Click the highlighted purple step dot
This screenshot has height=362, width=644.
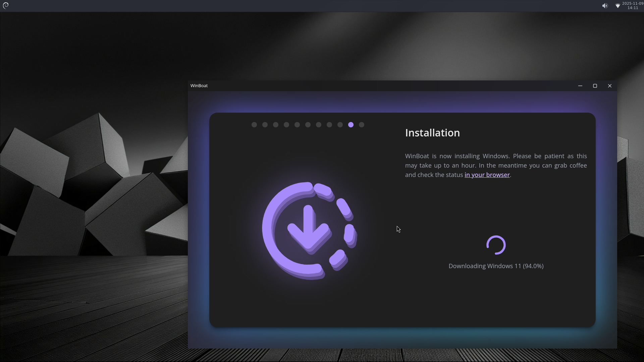(351, 125)
